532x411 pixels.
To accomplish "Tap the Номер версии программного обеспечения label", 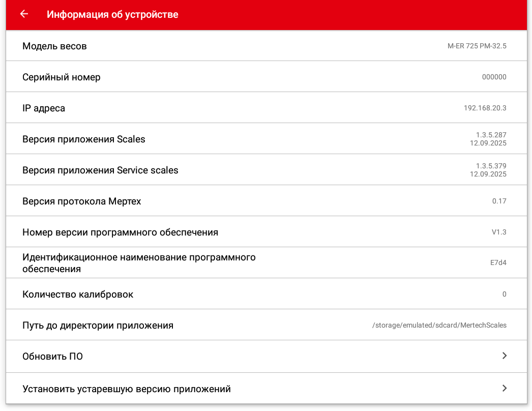I will pos(120,232).
